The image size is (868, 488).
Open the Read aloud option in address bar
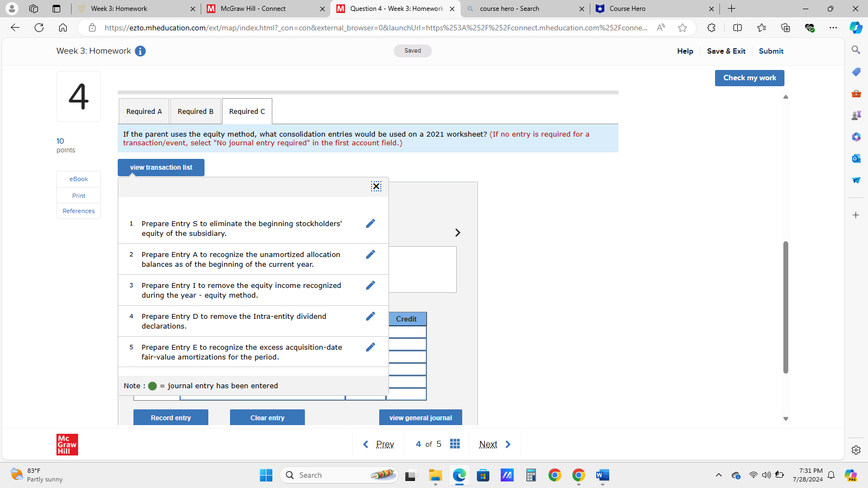click(661, 28)
